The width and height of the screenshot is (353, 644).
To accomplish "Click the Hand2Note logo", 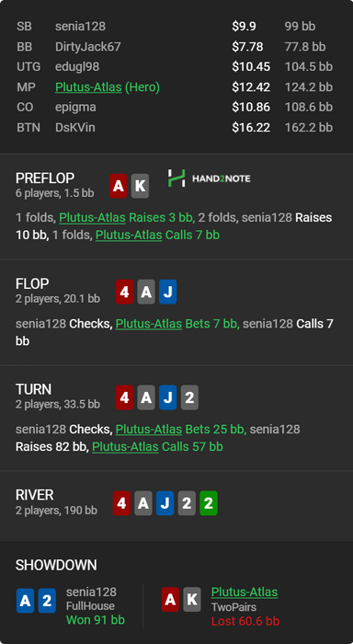I will pyautogui.click(x=209, y=178).
